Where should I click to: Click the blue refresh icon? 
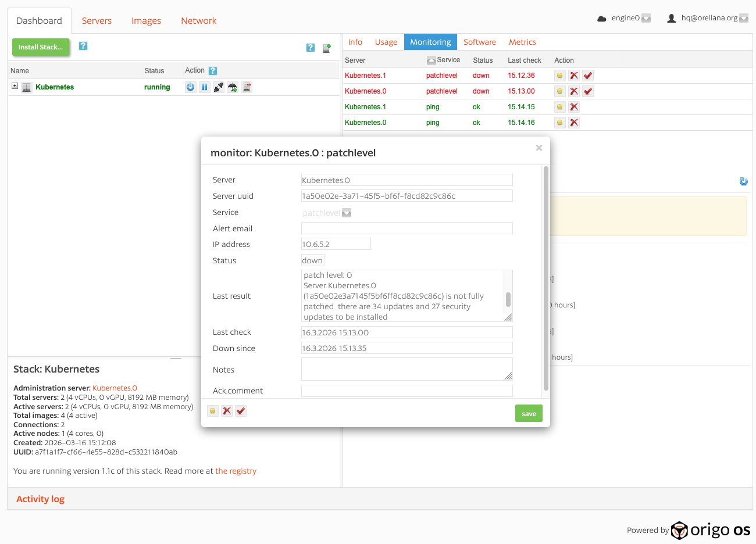click(743, 181)
